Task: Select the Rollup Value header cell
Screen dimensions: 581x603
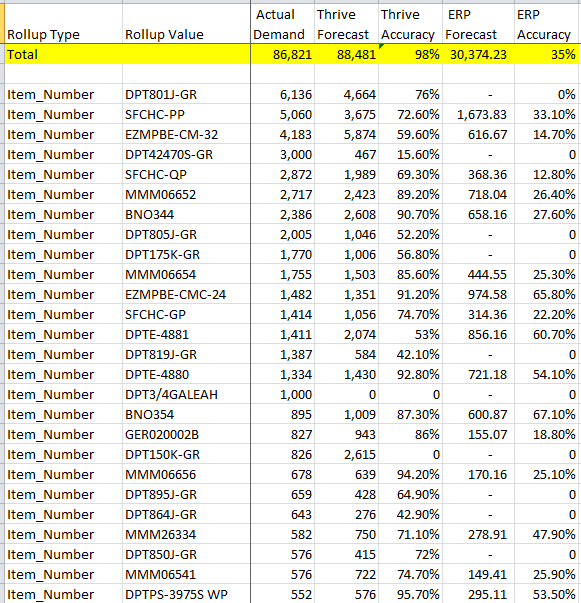Action: point(186,24)
